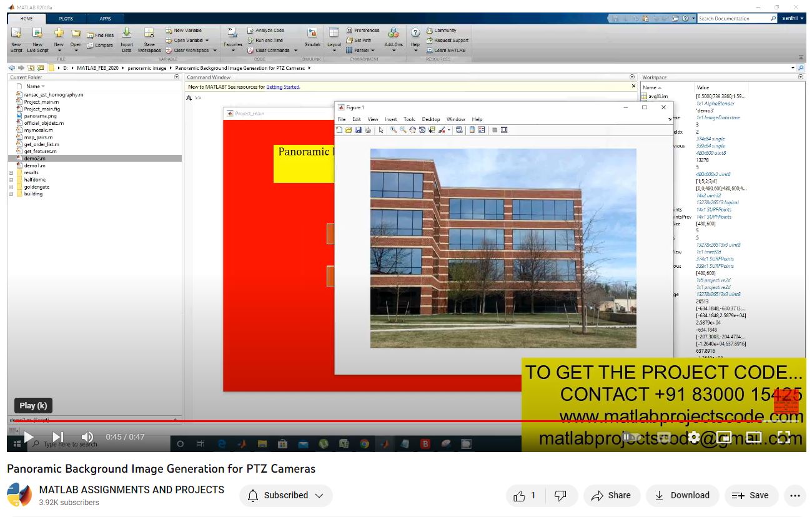Open MATLAB Preferences
The height and width of the screenshot is (517, 812).
click(x=363, y=30)
